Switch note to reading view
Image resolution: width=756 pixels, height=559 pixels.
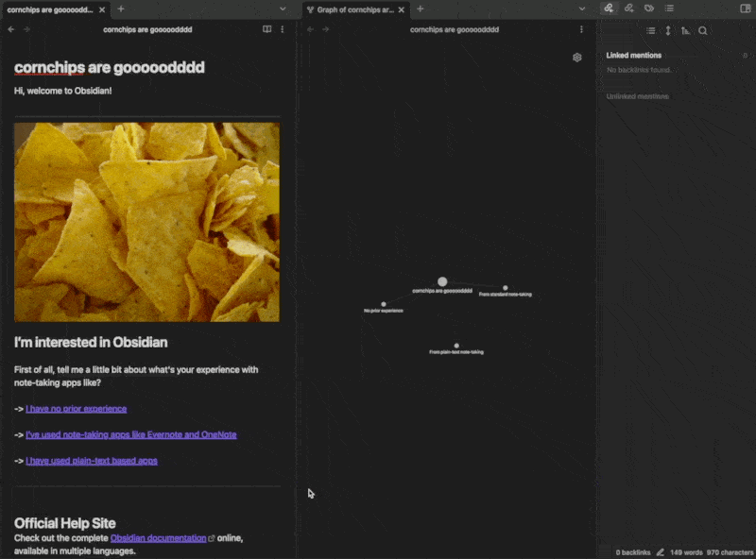click(x=266, y=29)
